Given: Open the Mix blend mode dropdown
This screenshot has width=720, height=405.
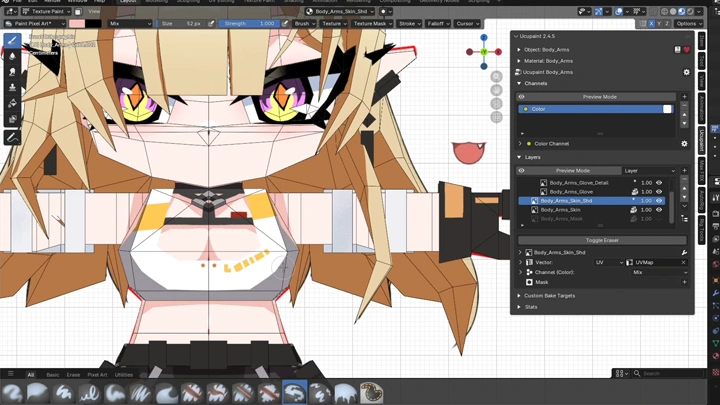Looking at the screenshot, I should pos(130,23).
